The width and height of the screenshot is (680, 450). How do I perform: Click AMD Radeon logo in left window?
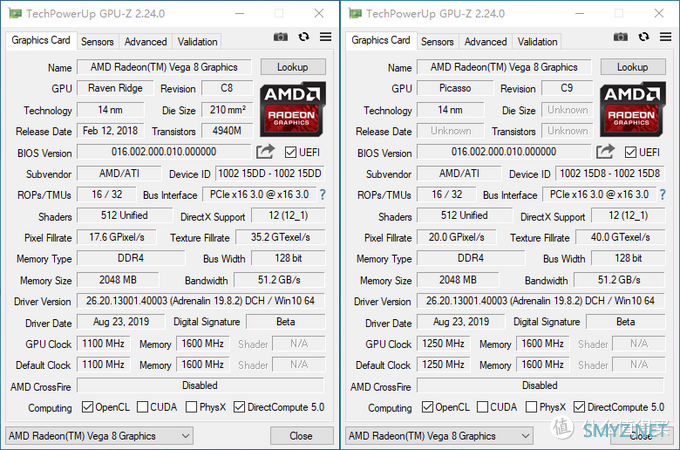tap(293, 109)
